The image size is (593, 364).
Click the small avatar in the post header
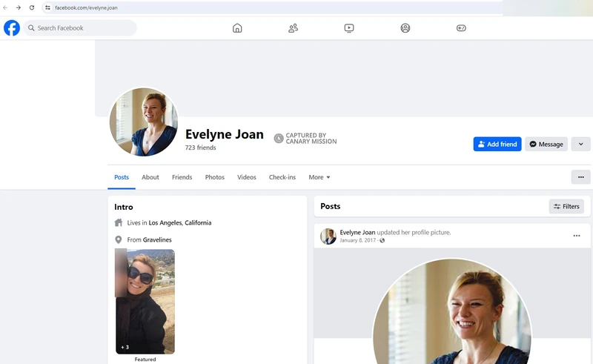(x=328, y=236)
